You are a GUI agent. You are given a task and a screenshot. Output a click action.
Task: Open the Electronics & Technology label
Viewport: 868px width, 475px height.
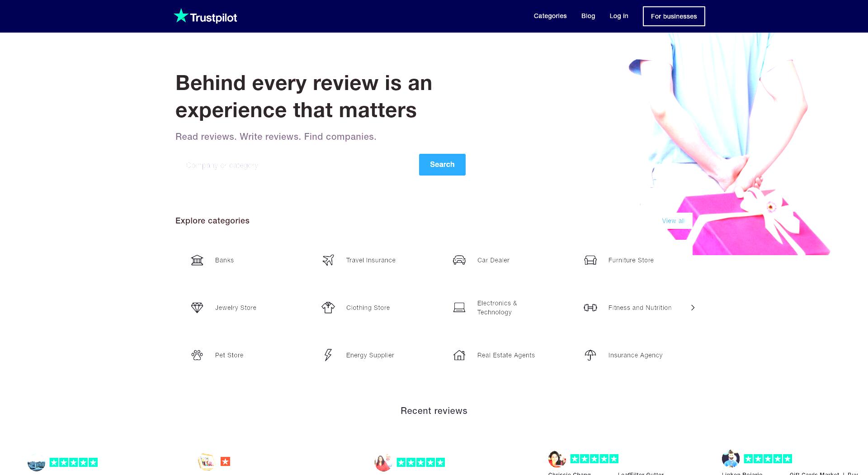(497, 308)
